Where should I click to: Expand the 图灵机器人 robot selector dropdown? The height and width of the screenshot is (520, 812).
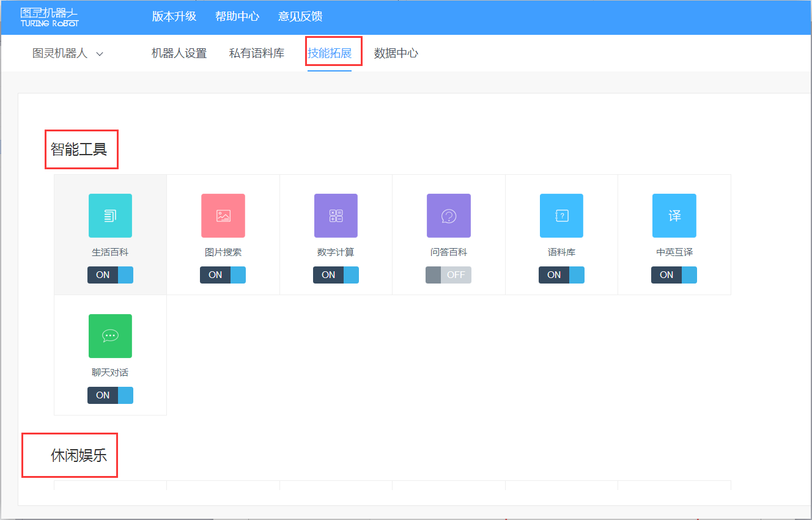(68, 54)
